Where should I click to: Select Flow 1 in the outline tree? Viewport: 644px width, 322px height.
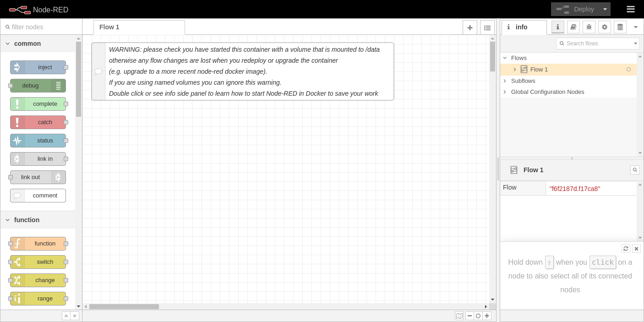click(568, 70)
